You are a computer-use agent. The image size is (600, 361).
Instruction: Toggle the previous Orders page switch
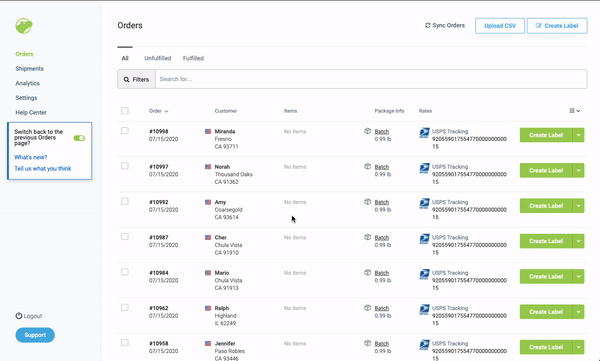click(79, 138)
